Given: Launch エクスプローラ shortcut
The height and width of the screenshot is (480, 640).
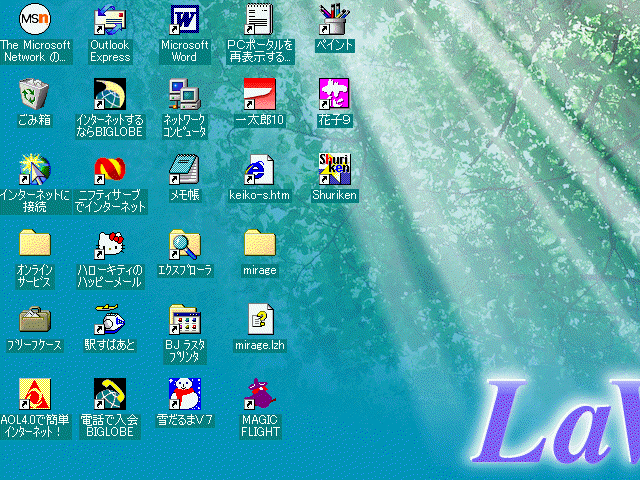Looking at the screenshot, I should 184,244.
